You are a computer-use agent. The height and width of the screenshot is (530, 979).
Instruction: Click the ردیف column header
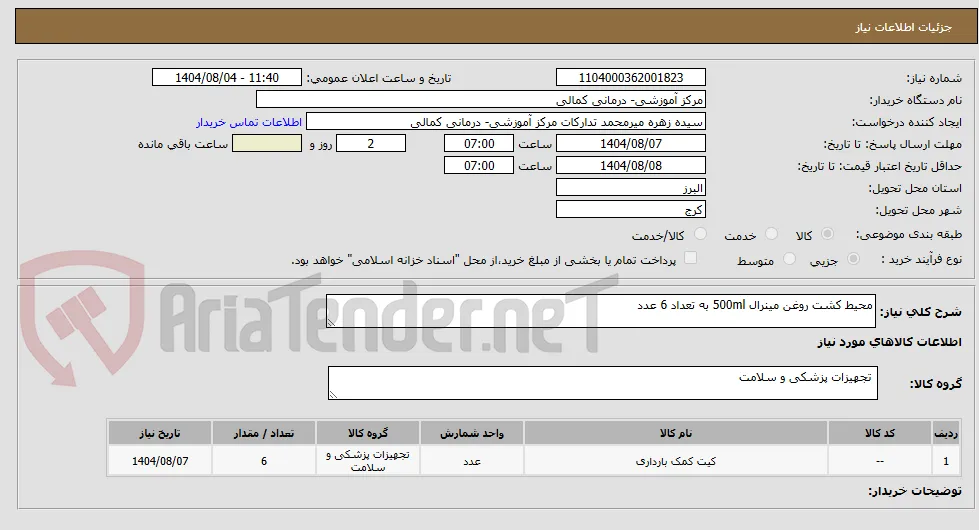pos(946,433)
